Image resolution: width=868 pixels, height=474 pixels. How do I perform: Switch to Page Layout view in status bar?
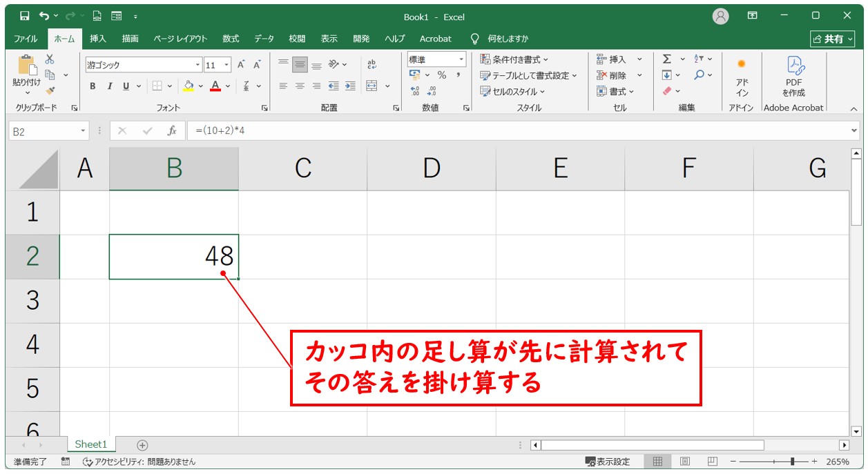click(684, 462)
